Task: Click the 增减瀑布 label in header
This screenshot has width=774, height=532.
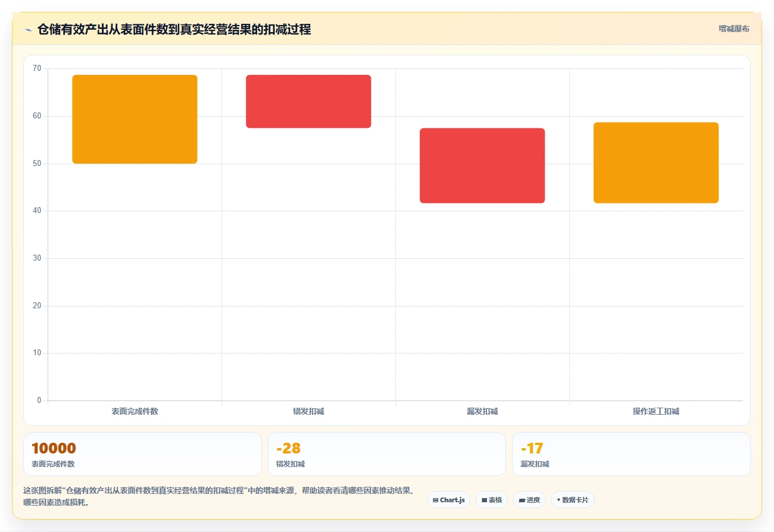Action: [734, 29]
